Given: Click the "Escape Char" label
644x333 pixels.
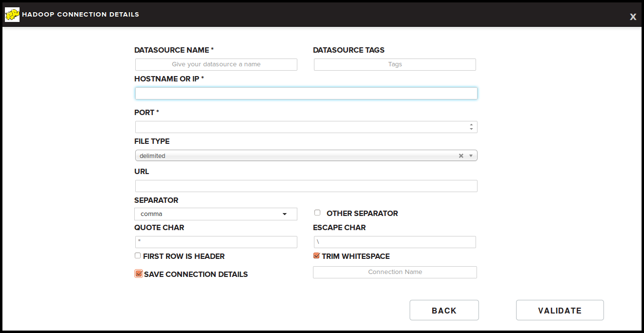Looking at the screenshot, I should click(339, 228).
